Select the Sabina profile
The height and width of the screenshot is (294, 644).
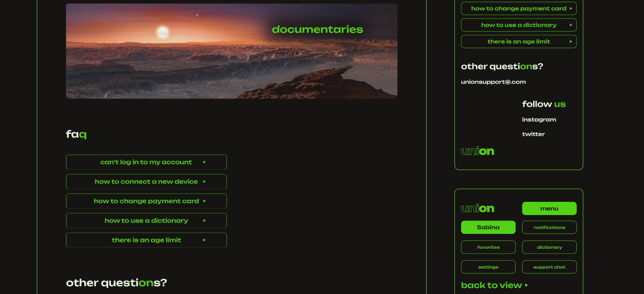click(x=488, y=227)
